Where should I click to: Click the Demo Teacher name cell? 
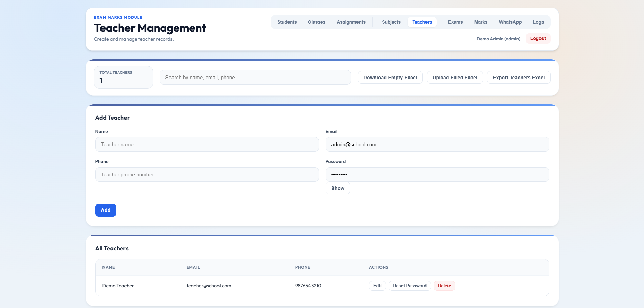(x=118, y=286)
